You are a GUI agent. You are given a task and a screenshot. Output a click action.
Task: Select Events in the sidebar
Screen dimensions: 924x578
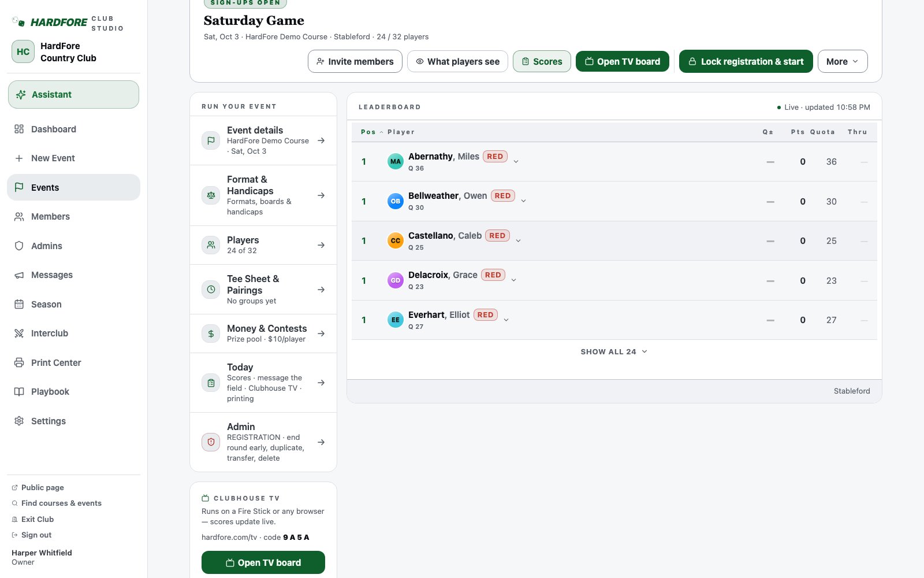[x=73, y=187]
